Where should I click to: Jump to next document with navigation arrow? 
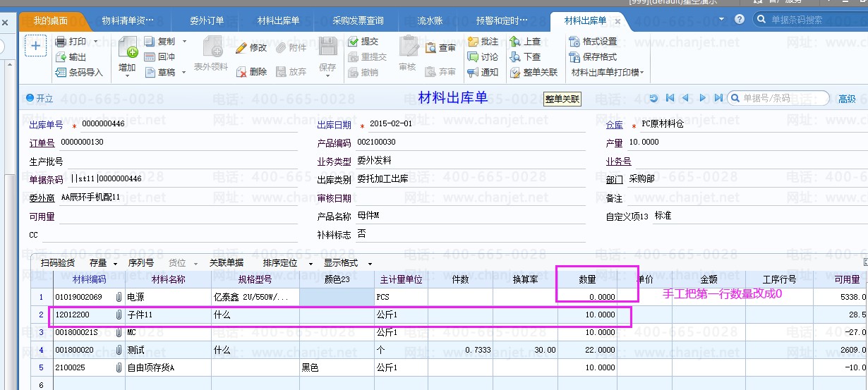pyautogui.click(x=703, y=98)
